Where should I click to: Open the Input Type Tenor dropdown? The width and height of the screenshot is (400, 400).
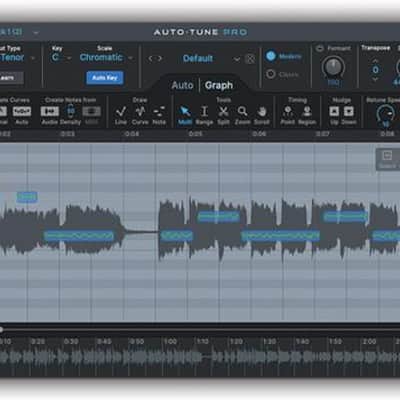[33, 58]
